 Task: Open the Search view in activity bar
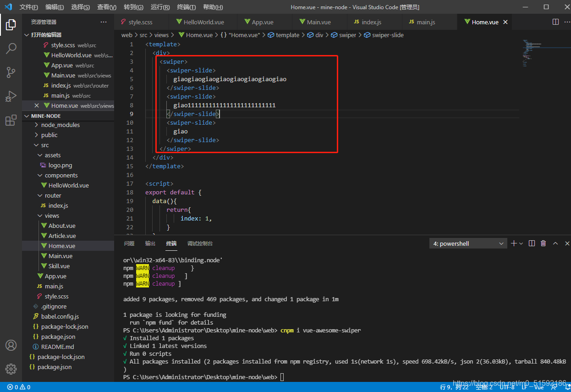click(x=11, y=48)
